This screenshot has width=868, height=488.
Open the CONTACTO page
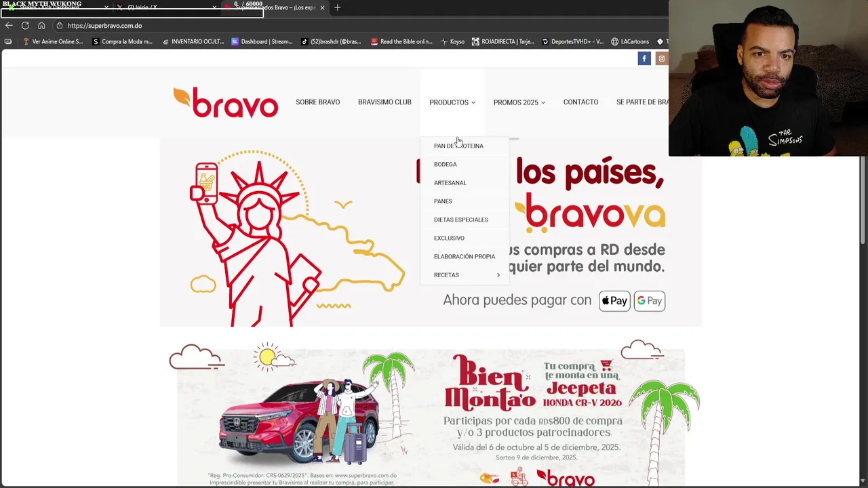click(x=580, y=102)
